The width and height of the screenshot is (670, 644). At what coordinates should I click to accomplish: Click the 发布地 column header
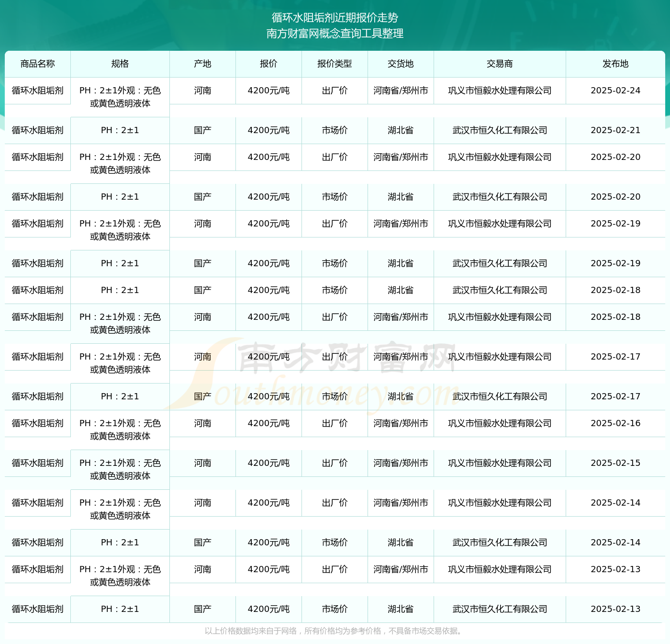tap(615, 64)
